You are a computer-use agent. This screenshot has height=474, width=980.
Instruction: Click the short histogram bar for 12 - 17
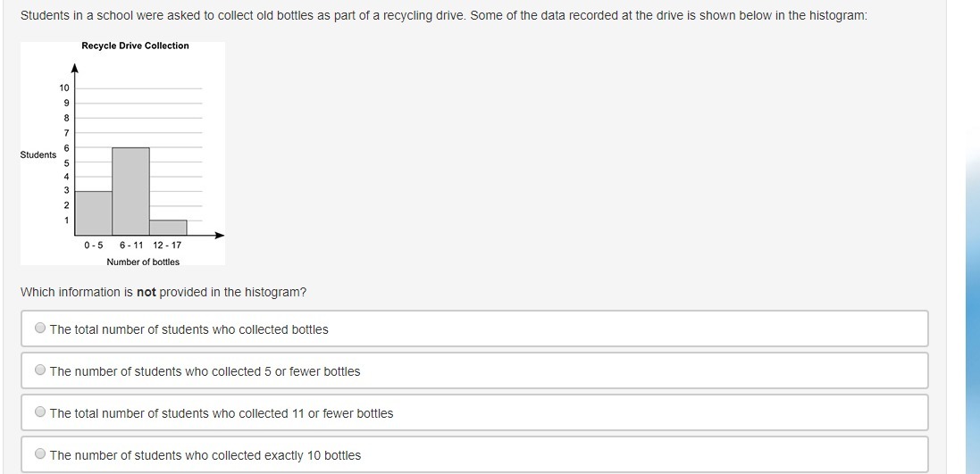click(x=168, y=228)
